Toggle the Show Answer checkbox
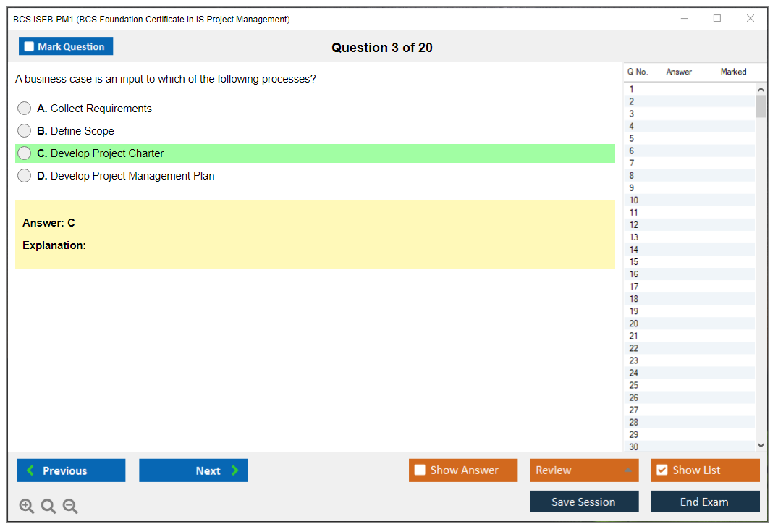778x532 pixels. point(420,470)
